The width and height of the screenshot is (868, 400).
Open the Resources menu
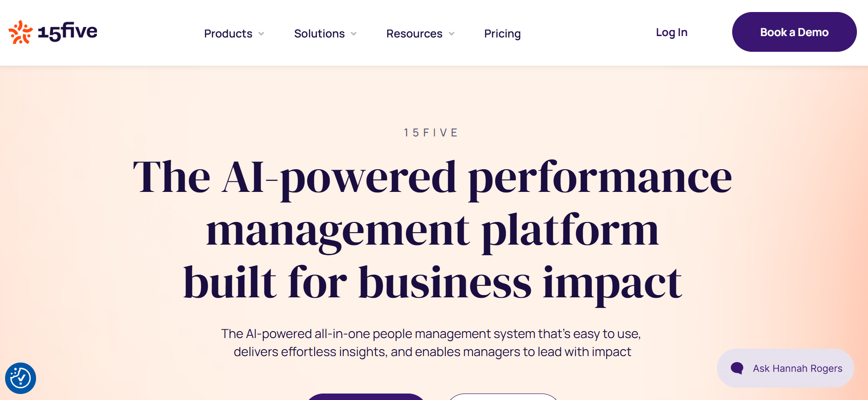pos(414,34)
